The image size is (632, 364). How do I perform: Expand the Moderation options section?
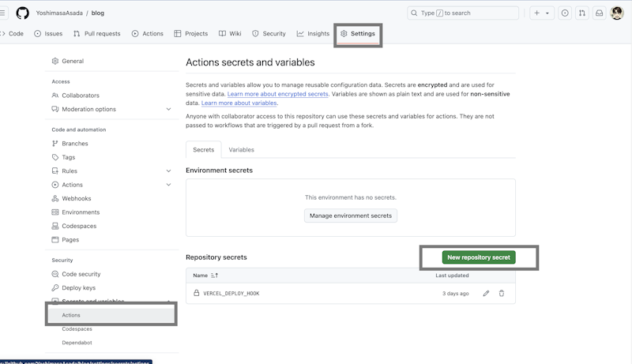tap(168, 109)
